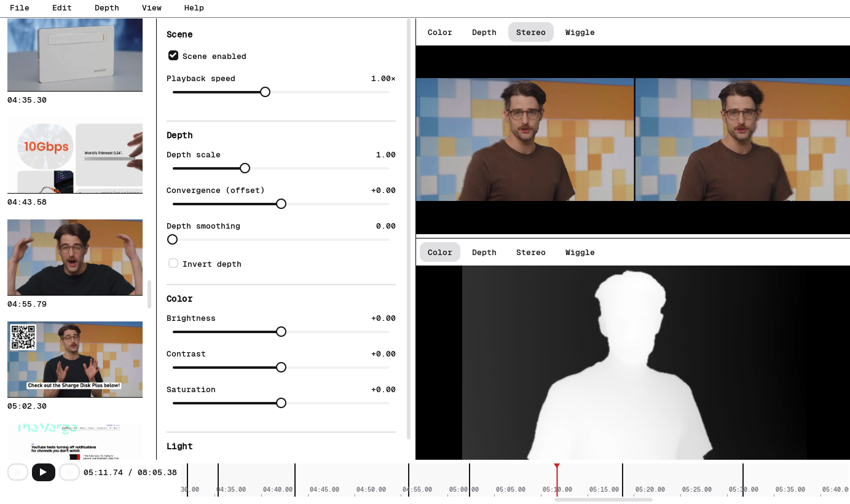
Task: Click the Playback speed value 1.00×
Action: click(x=384, y=79)
